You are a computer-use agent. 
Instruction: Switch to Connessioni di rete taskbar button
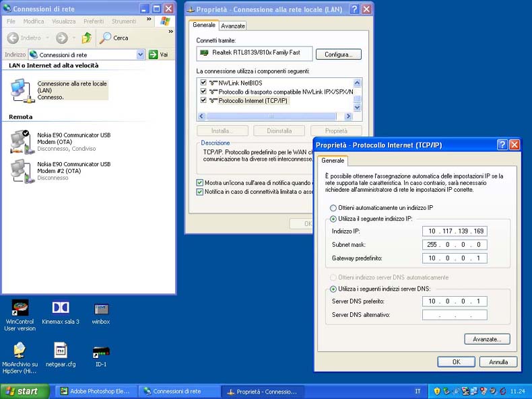179,391
